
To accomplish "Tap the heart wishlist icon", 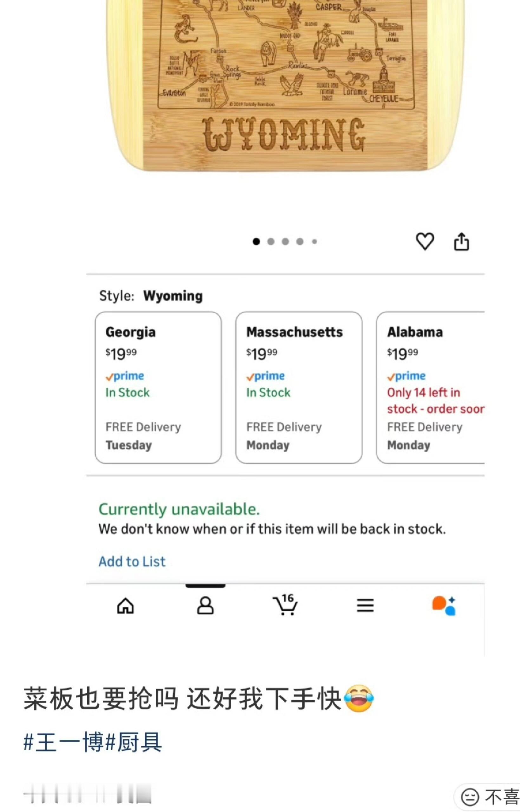I will click(425, 241).
